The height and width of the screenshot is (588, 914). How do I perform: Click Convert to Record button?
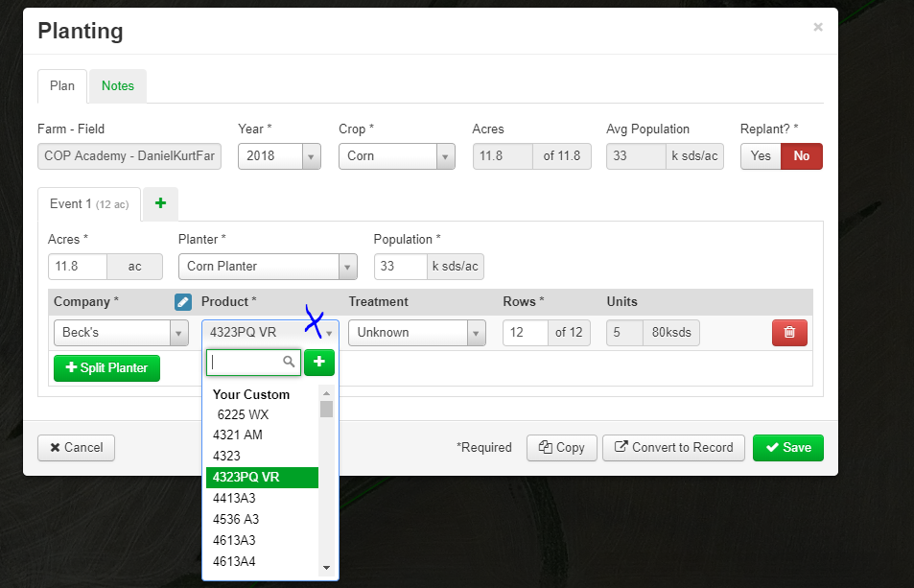coord(674,448)
